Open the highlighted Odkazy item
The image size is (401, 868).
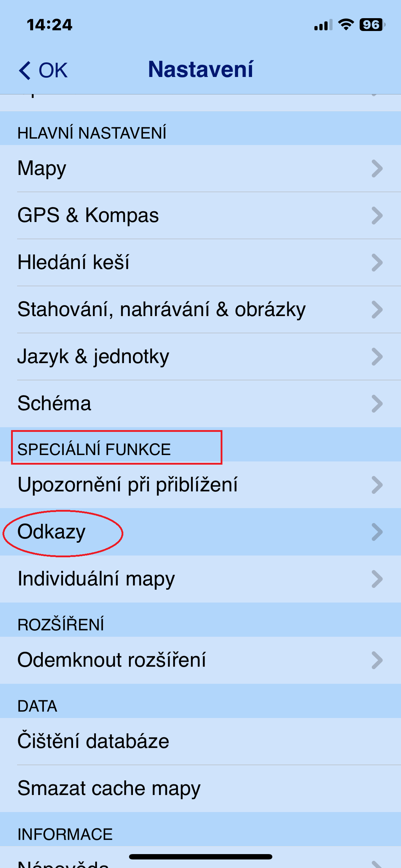pyautogui.click(x=200, y=532)
